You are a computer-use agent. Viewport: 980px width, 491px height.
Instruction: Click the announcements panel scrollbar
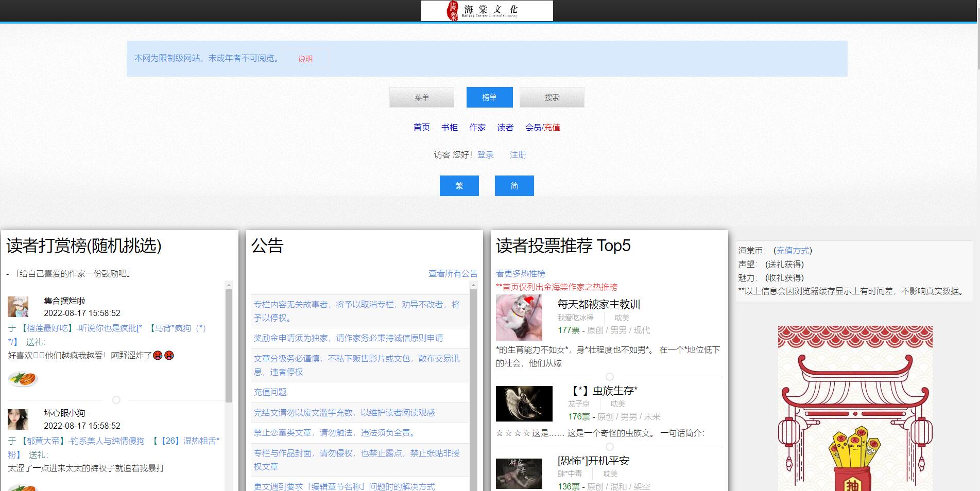pos(474,386)
